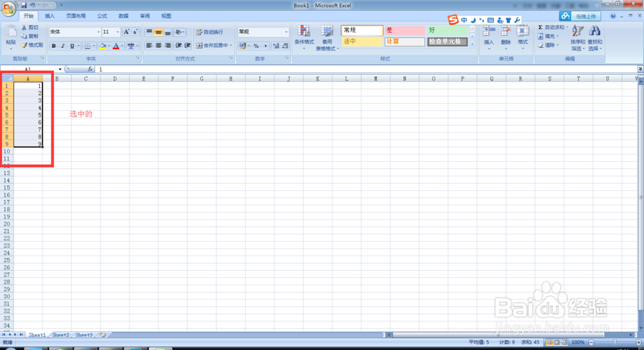Image resolution: width=644 pixels, height=350 pixels.
Task: Increase decimal places
Action: (276, 46)
